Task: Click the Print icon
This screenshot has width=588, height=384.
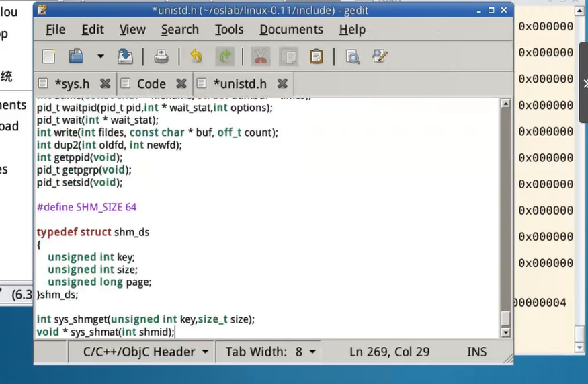Action: 161,56
